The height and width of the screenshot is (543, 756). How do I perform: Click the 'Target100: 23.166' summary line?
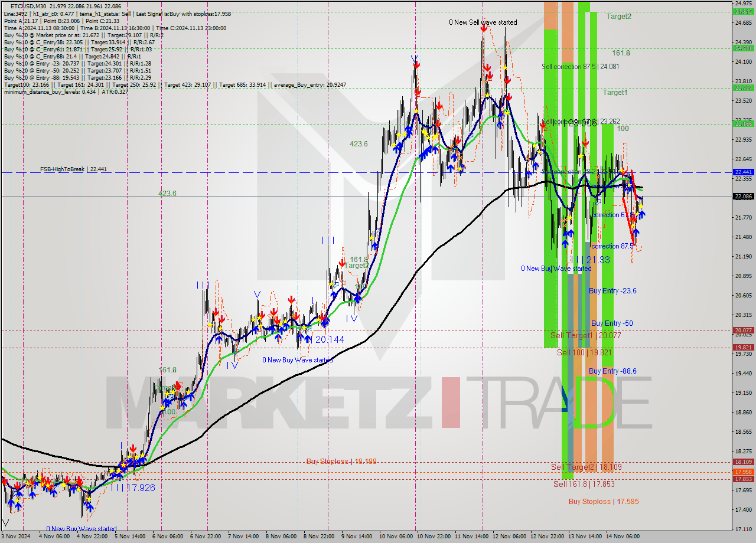click(x=175, y=85)
